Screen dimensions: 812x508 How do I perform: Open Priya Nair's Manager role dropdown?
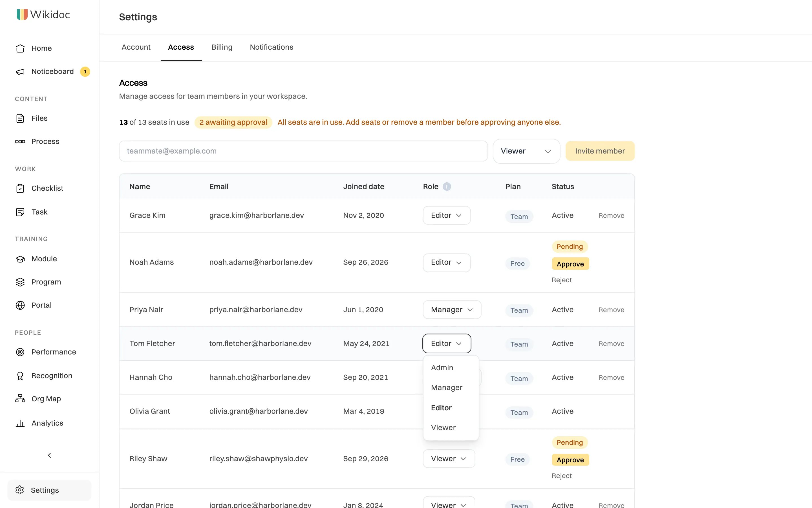pyautogui.click(x=452, y=309)
